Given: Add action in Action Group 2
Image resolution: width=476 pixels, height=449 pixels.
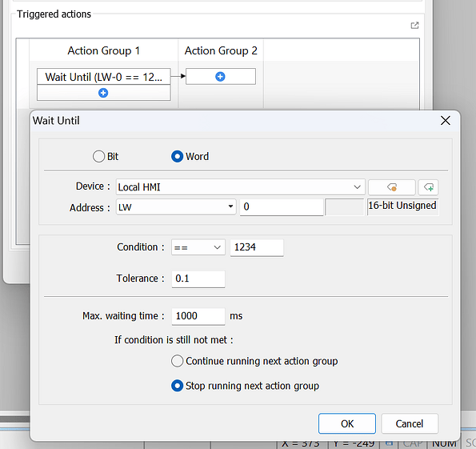Looking at the screenshot, I should pos(220,77).
